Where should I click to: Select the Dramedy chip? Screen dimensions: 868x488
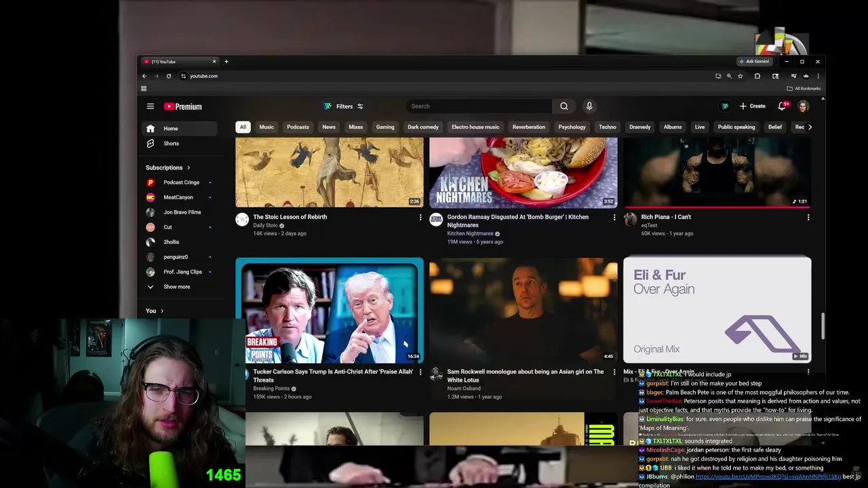[639, 127]
